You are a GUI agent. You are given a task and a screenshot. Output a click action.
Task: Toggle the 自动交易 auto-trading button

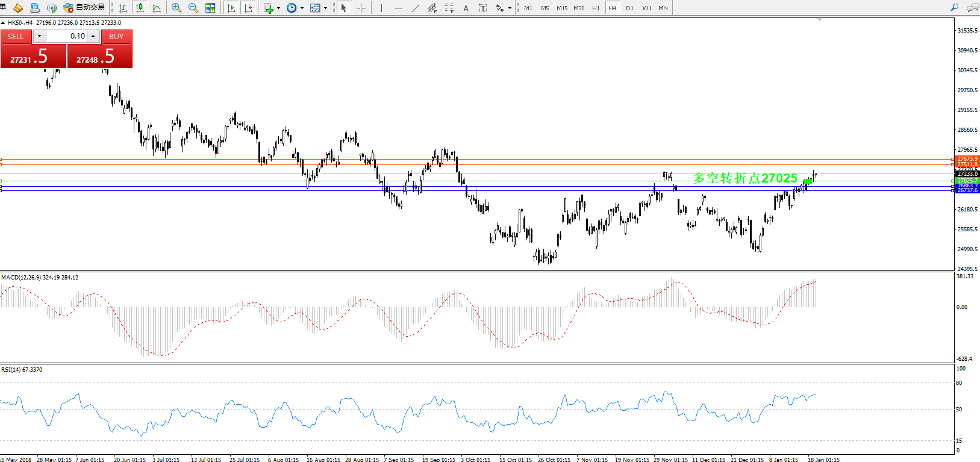point(84,8)
